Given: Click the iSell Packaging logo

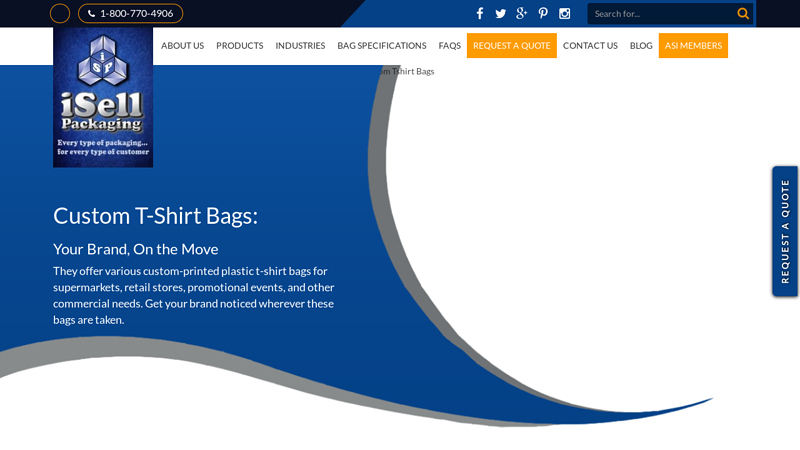Looking at the screenshot, I should click(103, 97).
